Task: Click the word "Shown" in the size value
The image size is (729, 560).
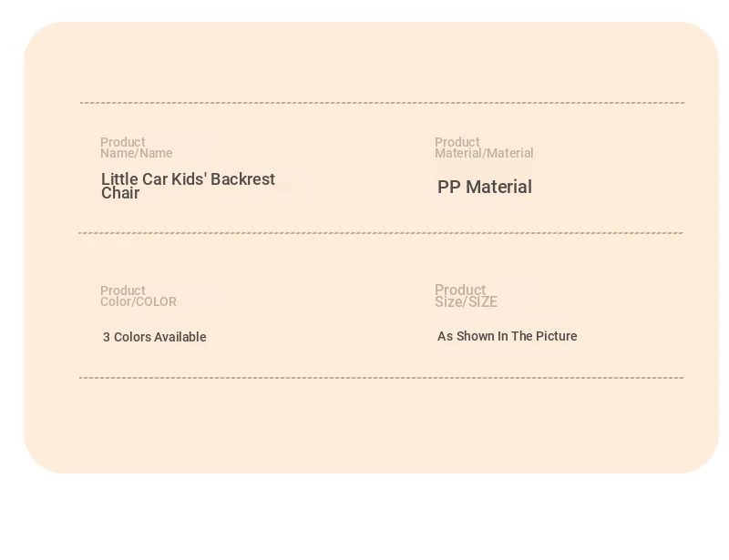Action: [x=476, y=336]
